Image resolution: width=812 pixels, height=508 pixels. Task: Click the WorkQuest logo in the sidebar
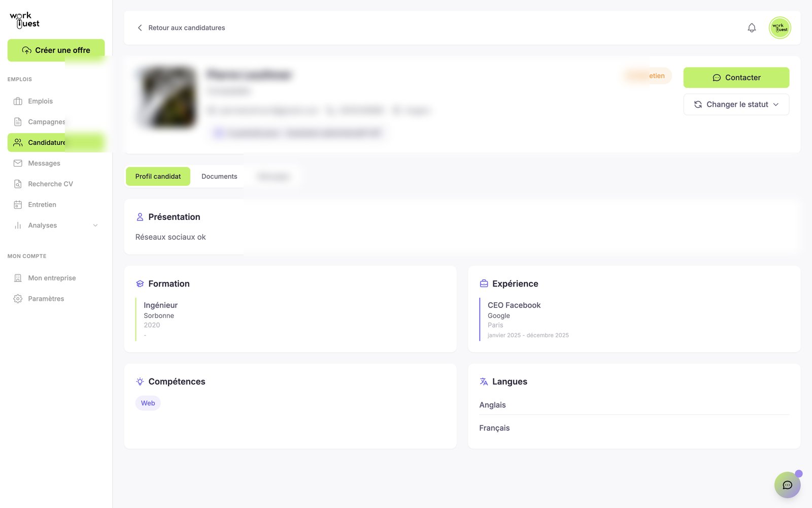(x=24, y=20)
